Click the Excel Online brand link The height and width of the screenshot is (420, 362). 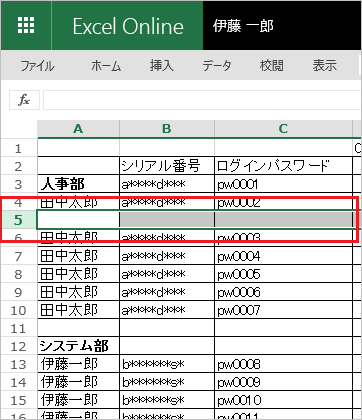(128, 26)
